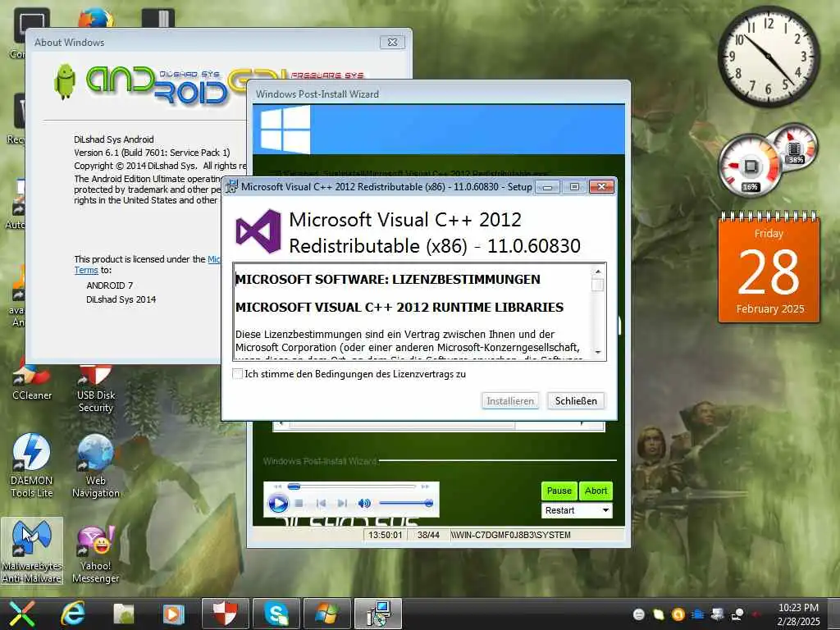Pause the Post-Install Wizard
Screen dimensions: 840x630
(x=559, y=491)
